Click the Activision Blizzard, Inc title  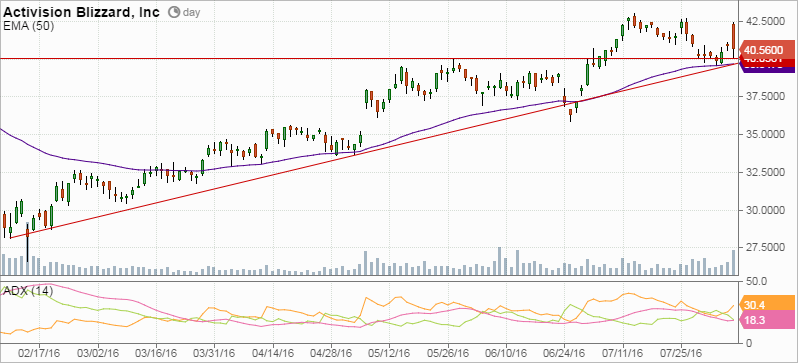click(82, 11)
